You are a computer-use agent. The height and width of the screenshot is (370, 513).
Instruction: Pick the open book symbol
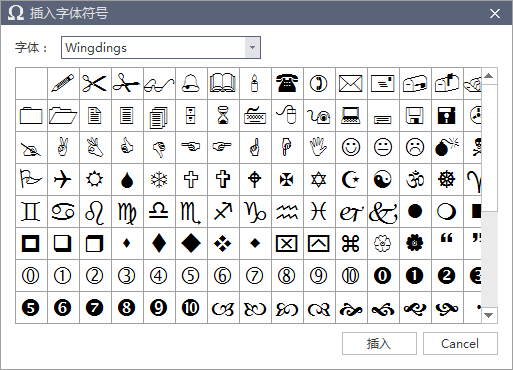[x=223, y=83]
